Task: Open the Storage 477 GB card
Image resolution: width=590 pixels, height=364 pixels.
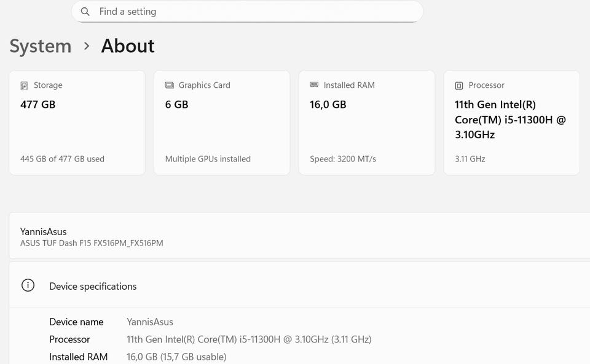Action: 77,123
